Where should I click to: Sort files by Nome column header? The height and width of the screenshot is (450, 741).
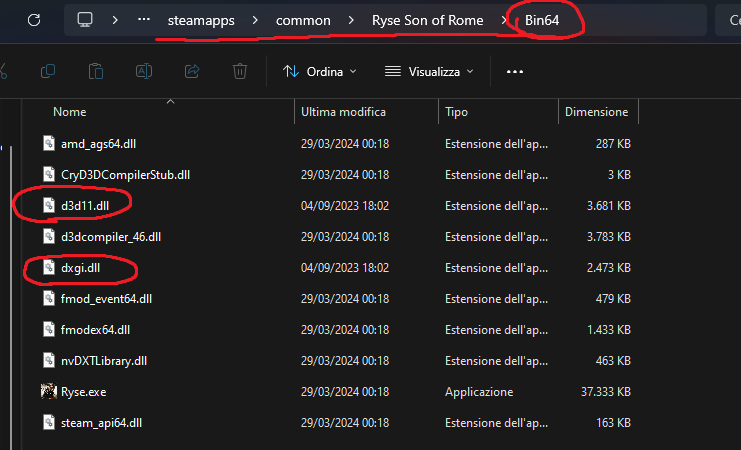click(x=70, y=112)
